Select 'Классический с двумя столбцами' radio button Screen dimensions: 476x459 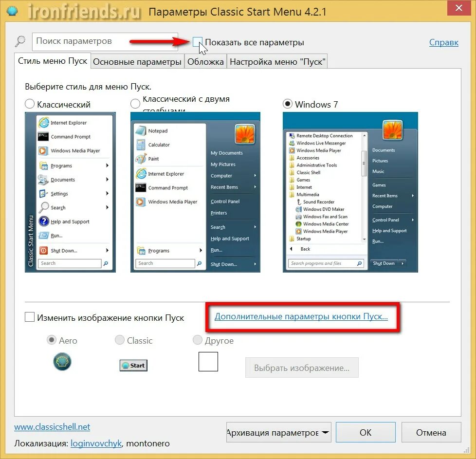135,104
